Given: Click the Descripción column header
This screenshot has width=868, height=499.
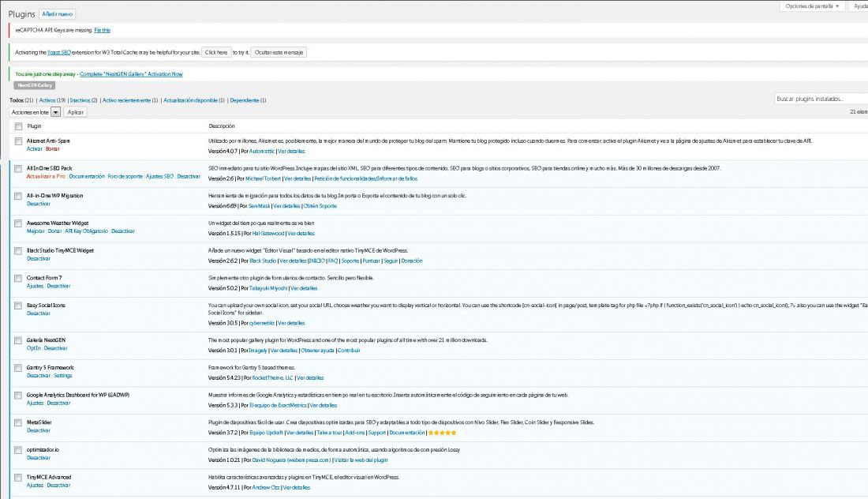Looking at the screenshot, I should [222, 126].
